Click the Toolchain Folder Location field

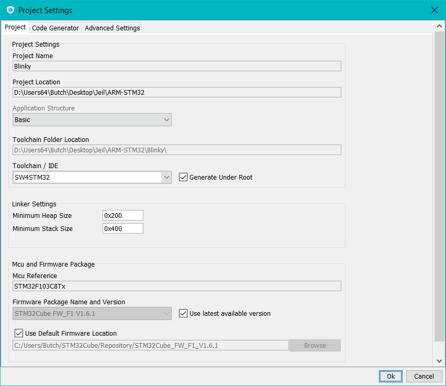177,150
